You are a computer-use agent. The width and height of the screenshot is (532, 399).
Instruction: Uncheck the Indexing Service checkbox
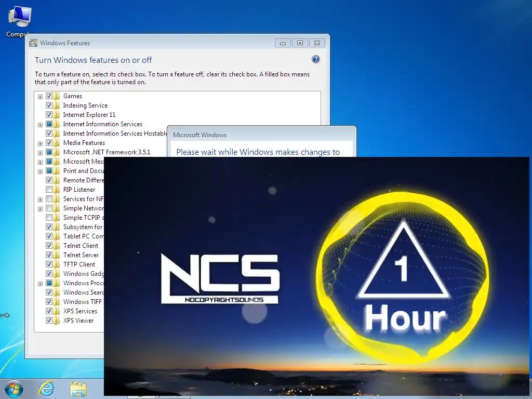click(49, 105)
